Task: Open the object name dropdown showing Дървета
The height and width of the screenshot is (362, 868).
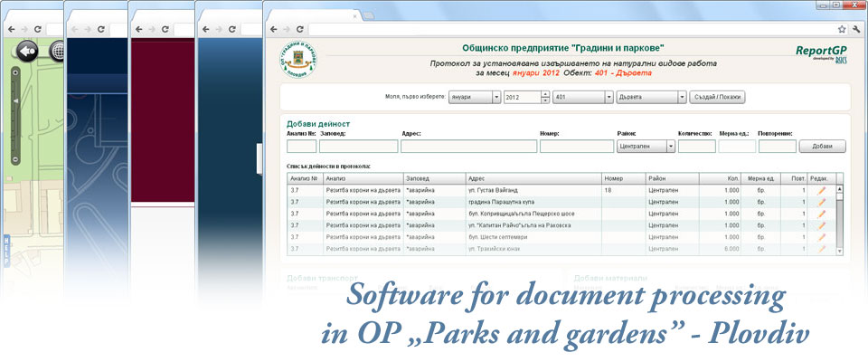Action: [652, 97]
